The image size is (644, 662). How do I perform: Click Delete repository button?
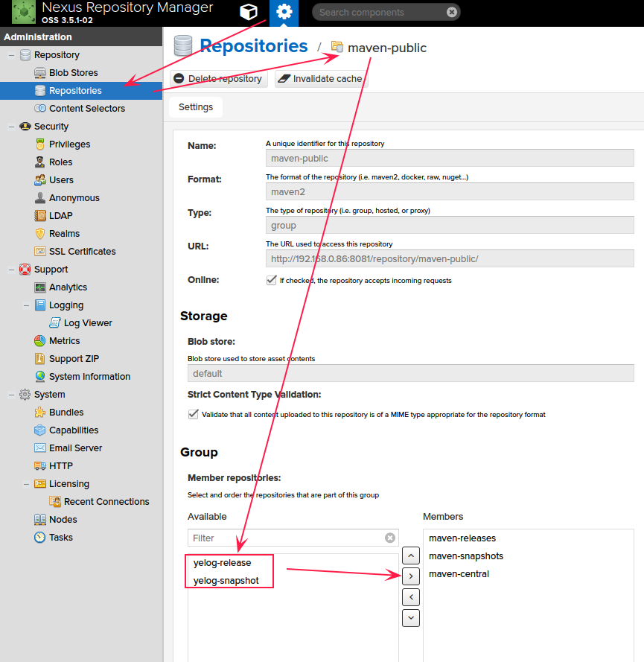(x=219, y=79)
